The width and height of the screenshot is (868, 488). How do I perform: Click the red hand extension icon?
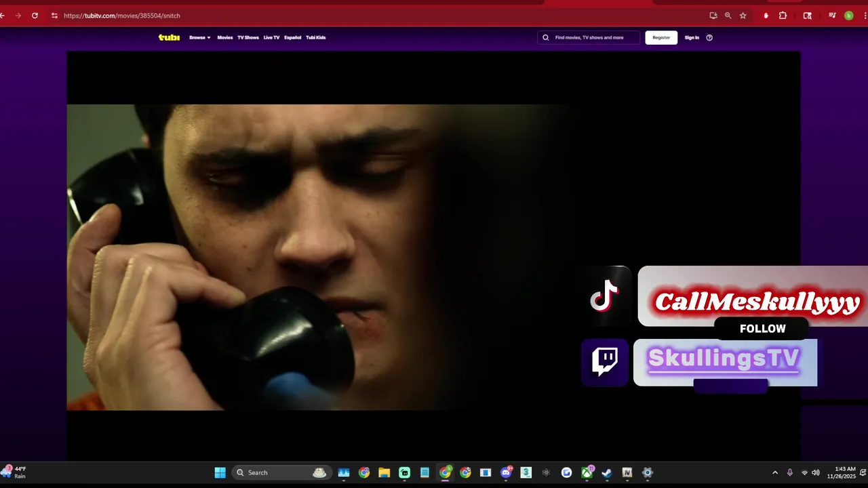(x=766, y=16)
